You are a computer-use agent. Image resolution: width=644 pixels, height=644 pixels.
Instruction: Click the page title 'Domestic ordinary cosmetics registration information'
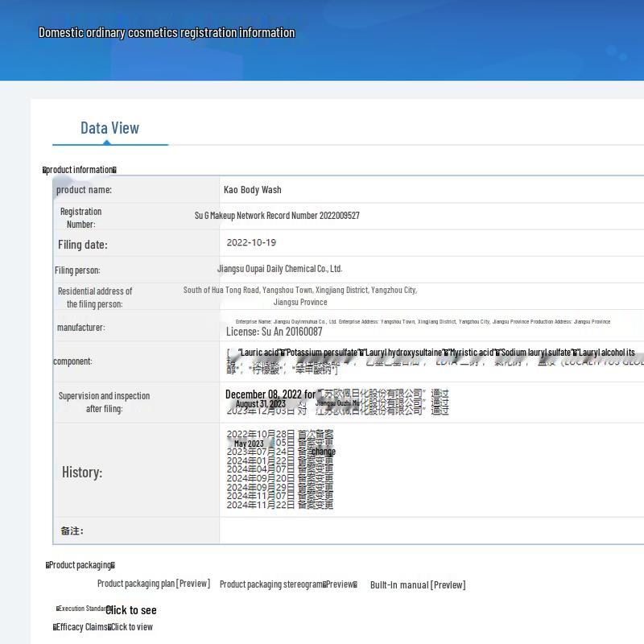[x=167, y=33]
